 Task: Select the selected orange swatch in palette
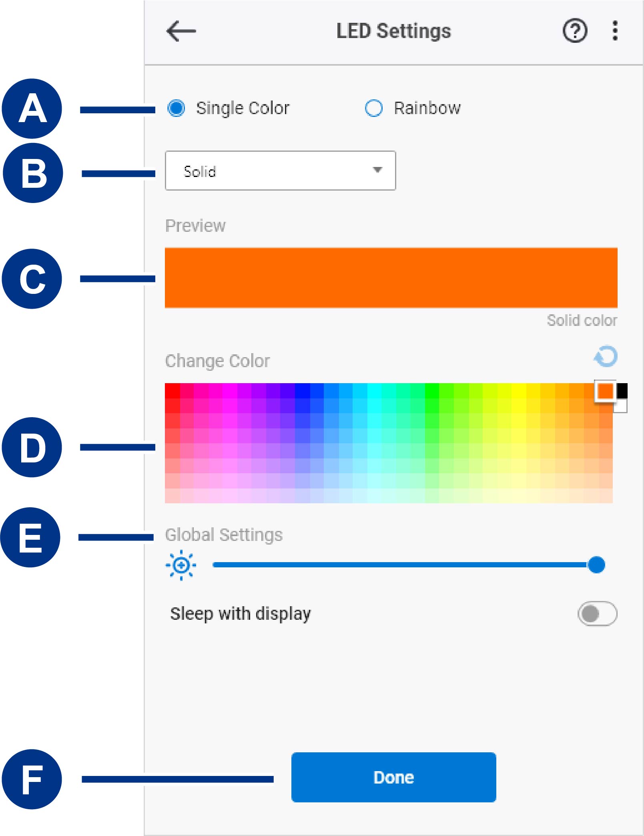pyautogui.click(x=605, y=391)
